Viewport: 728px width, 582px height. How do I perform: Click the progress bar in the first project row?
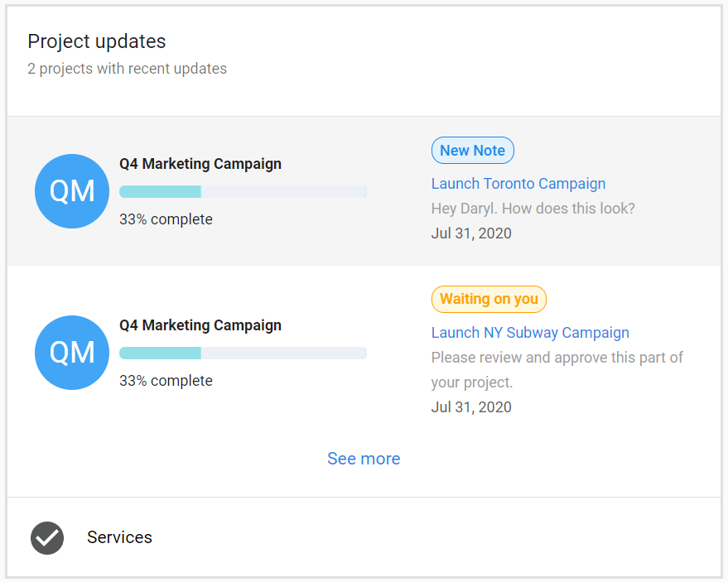point(243,192)
